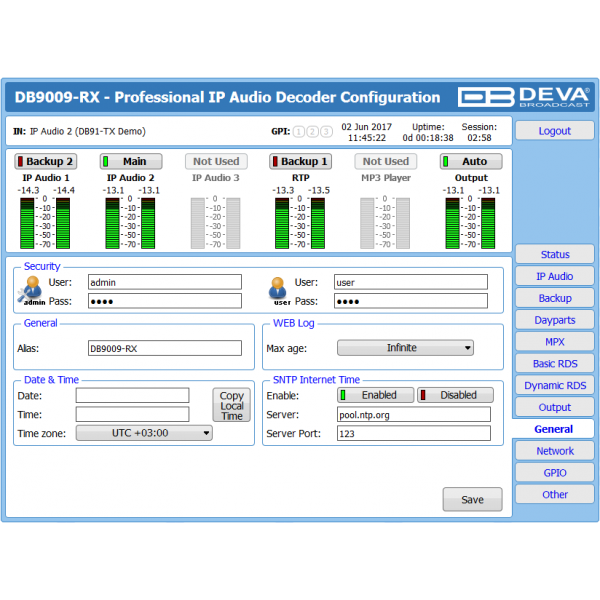Click the admin user icon
Image resolution: width=600 pixels, height=600 pixels.
[x=31, y=290]
